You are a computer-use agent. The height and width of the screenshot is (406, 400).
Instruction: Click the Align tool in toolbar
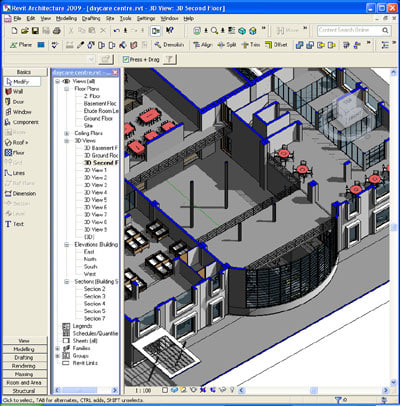(x=203, y=45)
